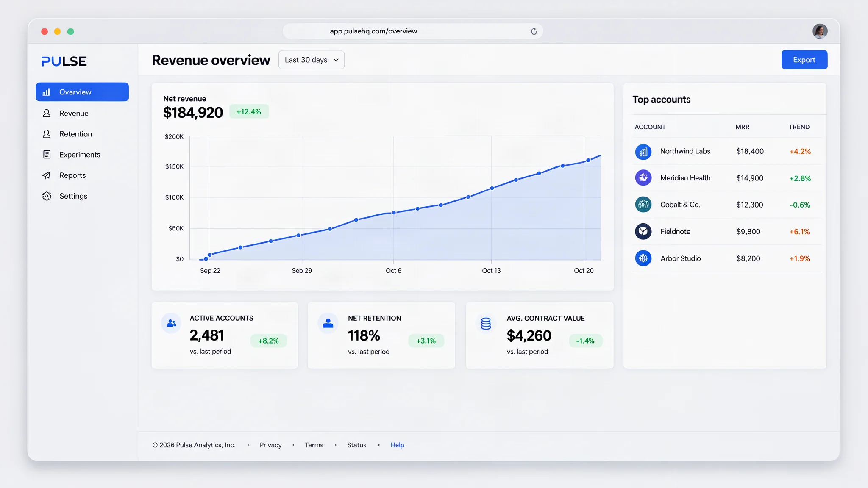Click the Meridian Health account logo
Image resolution: width=868 pixels, height=488 pixels.
(643, 178)
